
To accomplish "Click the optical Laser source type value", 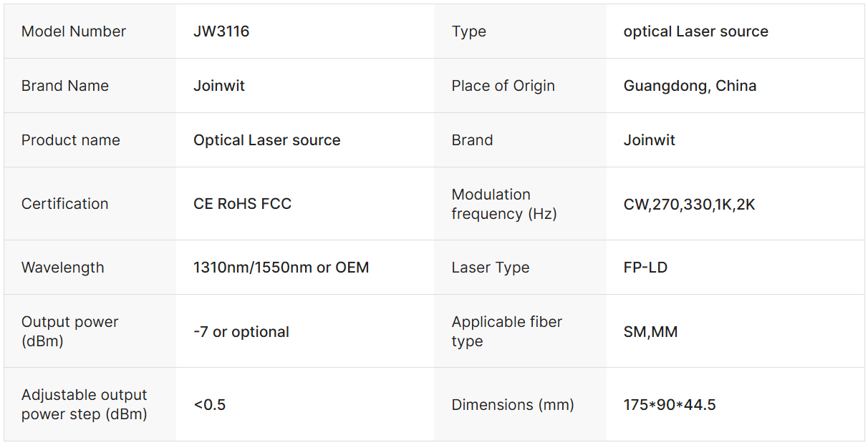I will (695, 31).
